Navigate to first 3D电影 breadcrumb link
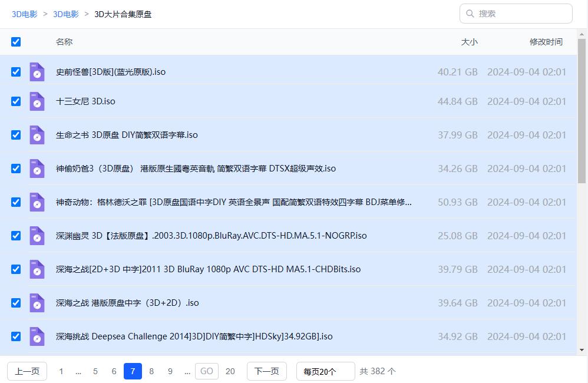The height and width of the screenshot is (383, 588). tap(25, 14)
